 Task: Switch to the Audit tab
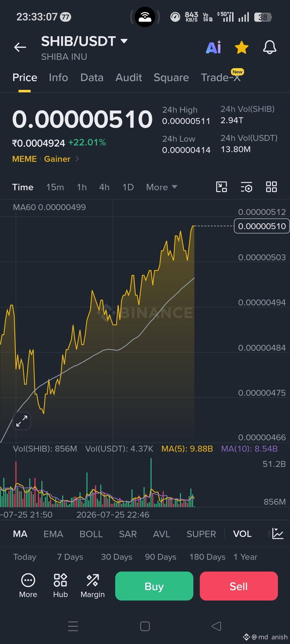(129, 78)
